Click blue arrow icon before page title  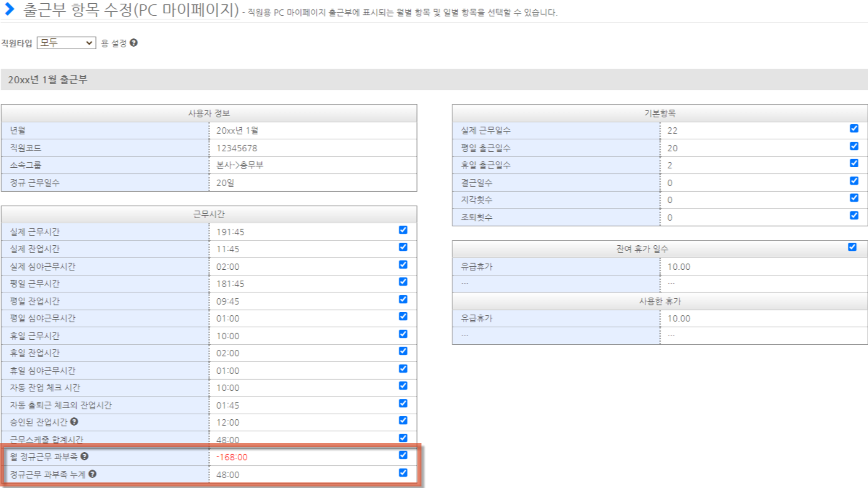tap(9, 9)
